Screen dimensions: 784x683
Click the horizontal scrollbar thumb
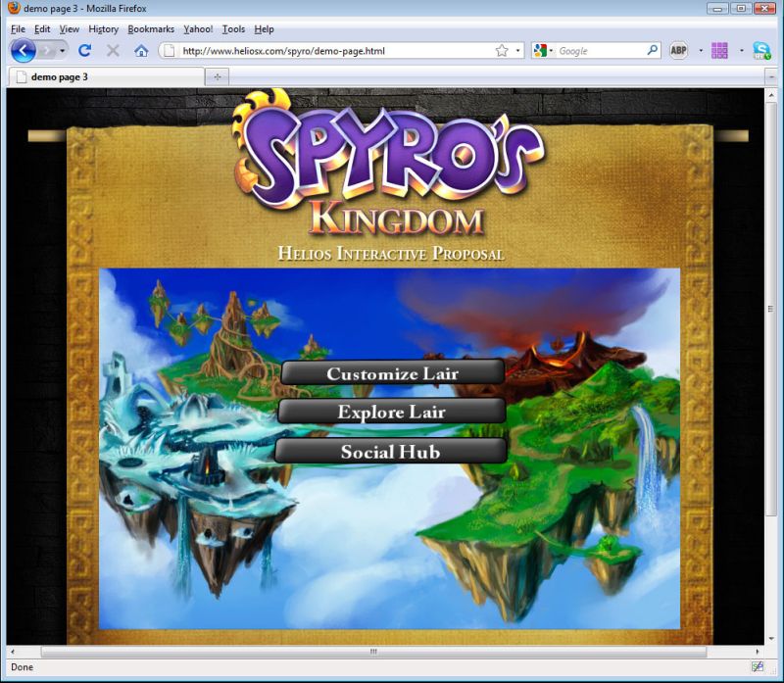click(x=373, y=652)
